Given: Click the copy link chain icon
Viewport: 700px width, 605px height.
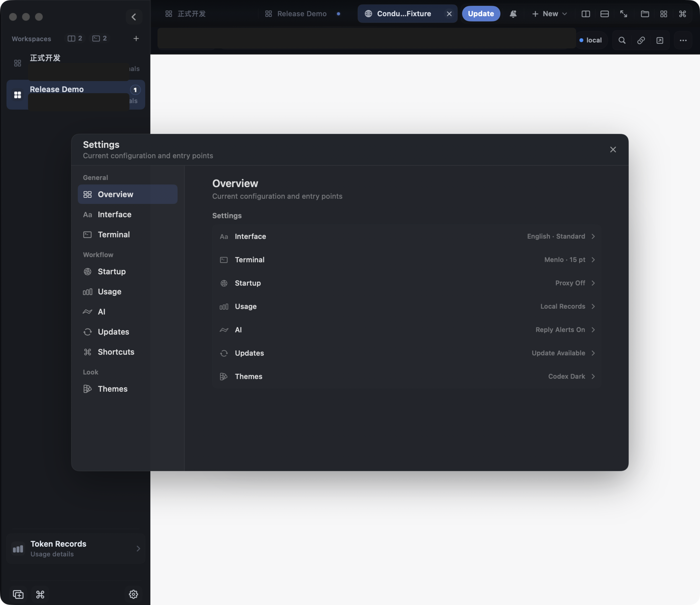Looking at the screenshot, I should pyautogui.click(x=641, y=41).
